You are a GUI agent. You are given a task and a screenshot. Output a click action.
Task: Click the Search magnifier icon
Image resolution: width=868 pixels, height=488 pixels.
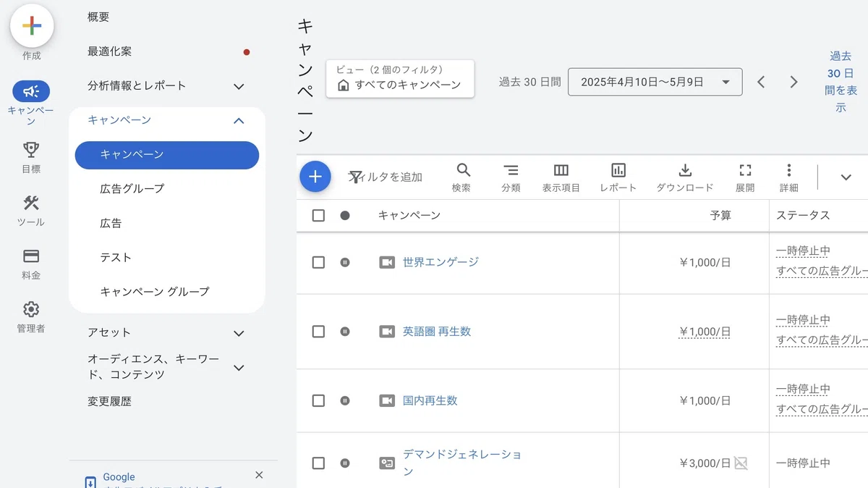[463, 170]
